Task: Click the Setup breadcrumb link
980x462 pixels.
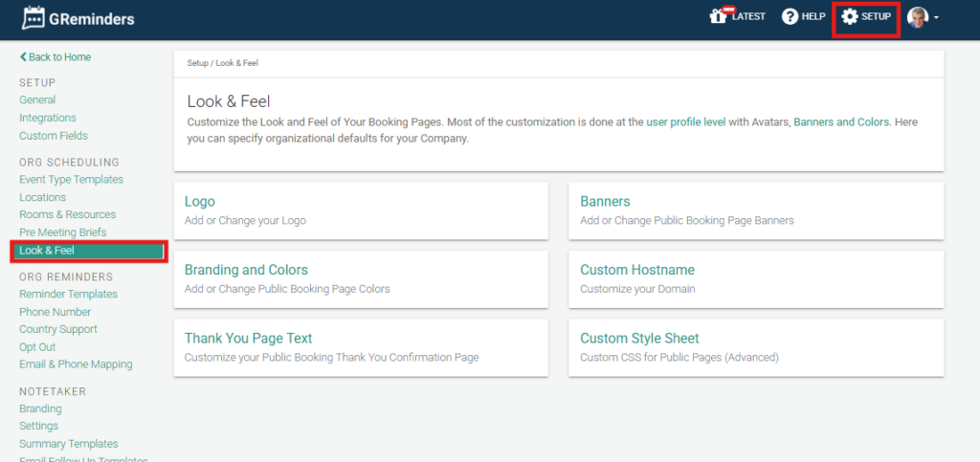Action: point(197,63)
